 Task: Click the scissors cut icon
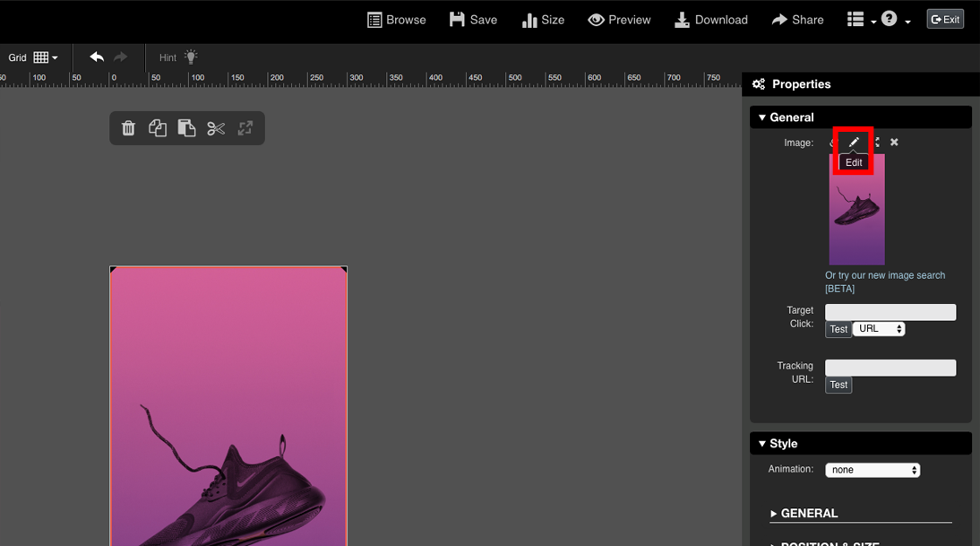[x=216, y=128]
